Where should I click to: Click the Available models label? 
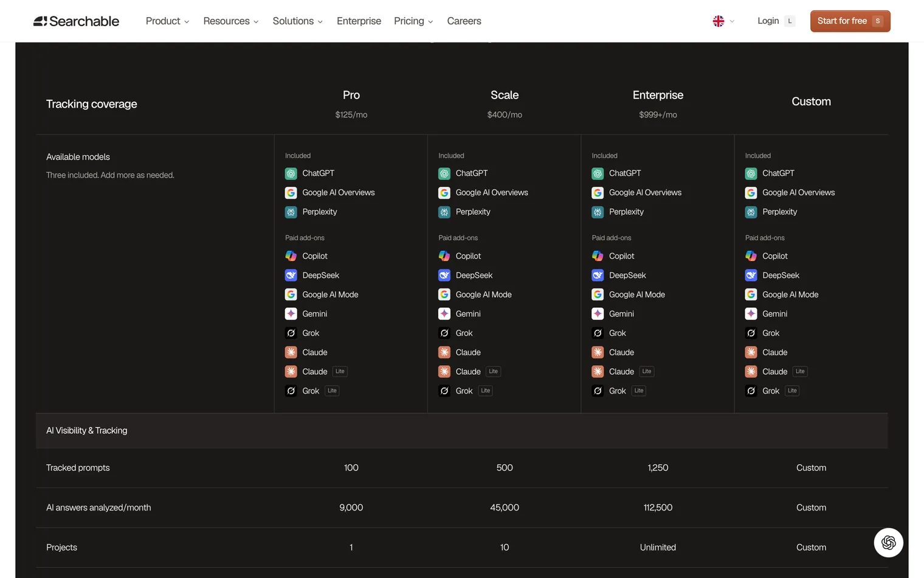point(78,157)
